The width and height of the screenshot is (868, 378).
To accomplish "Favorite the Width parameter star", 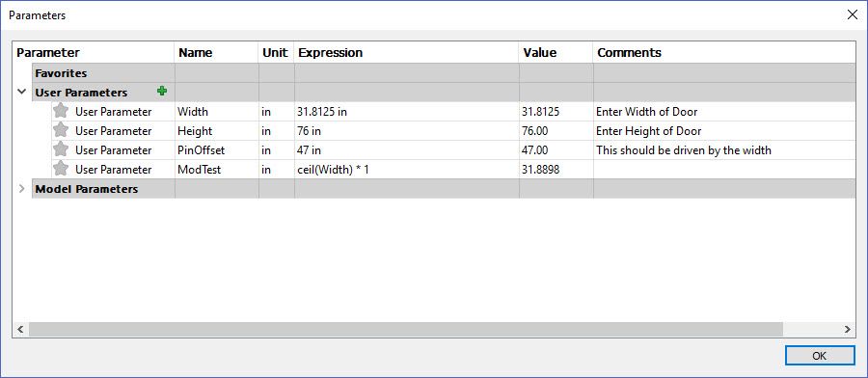I will 61,111.
